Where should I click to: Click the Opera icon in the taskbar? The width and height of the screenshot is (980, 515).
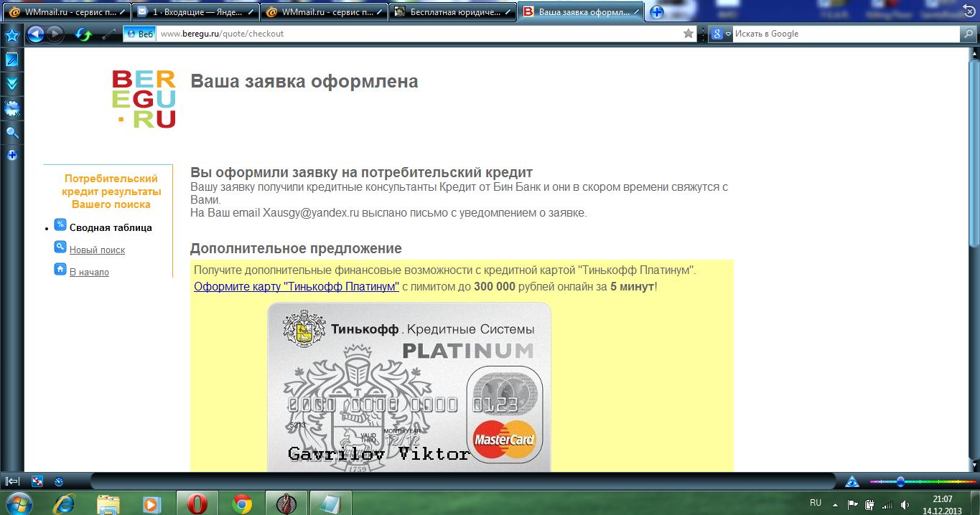tap(197, 504)
